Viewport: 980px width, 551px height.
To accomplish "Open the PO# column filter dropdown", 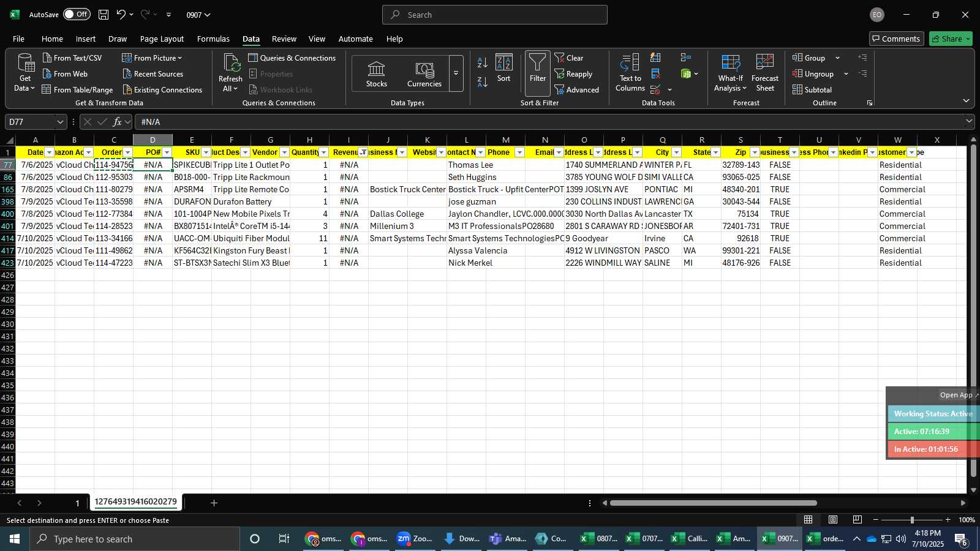I will coord(167,152).
